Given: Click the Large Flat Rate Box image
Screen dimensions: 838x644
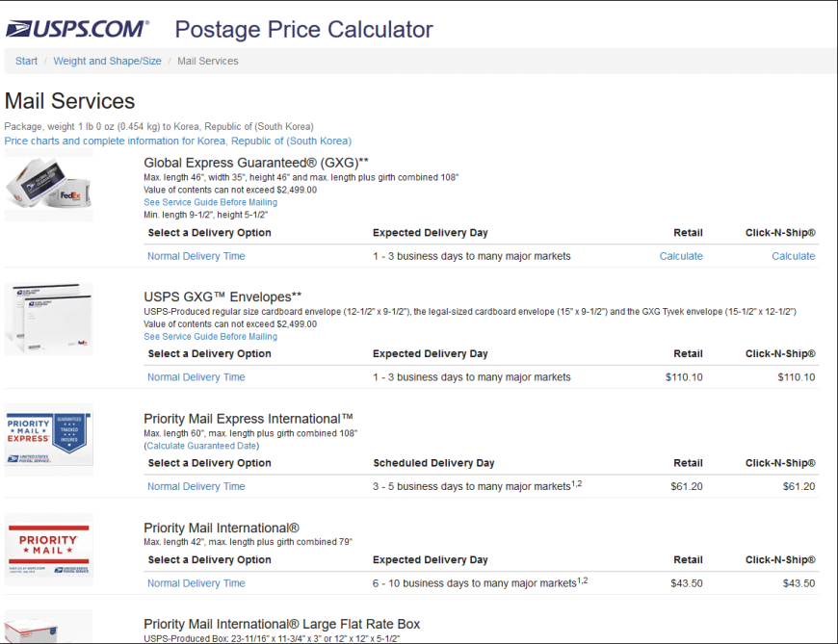Looking at the screenshot, I should (48, 627).
